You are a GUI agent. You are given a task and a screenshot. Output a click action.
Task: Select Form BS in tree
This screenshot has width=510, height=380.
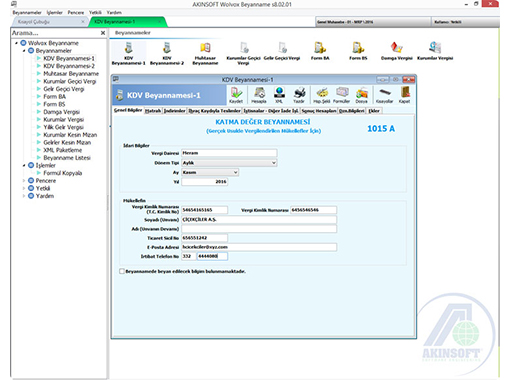(54, 104)
